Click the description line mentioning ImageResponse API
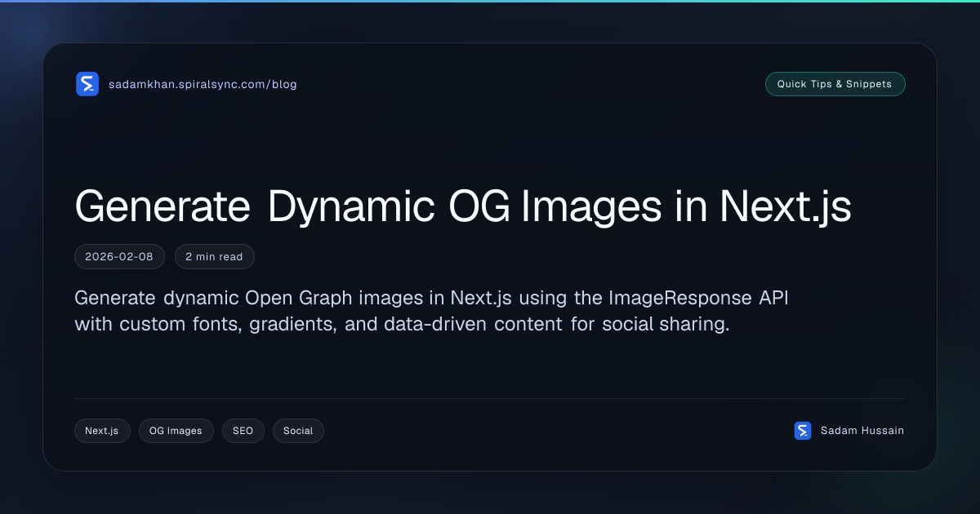 point(431,297)
